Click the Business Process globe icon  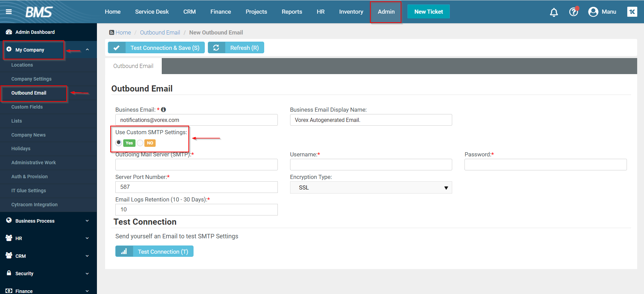tap(9, 220)
